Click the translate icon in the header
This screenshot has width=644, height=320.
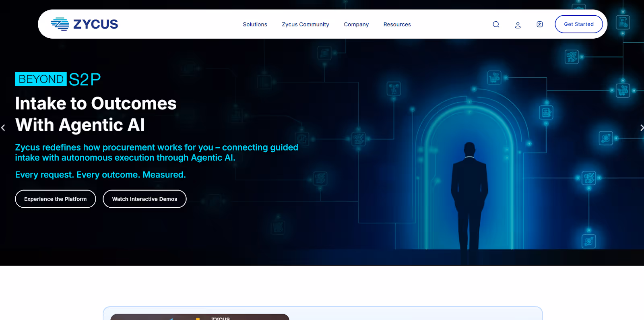(540, 25)
